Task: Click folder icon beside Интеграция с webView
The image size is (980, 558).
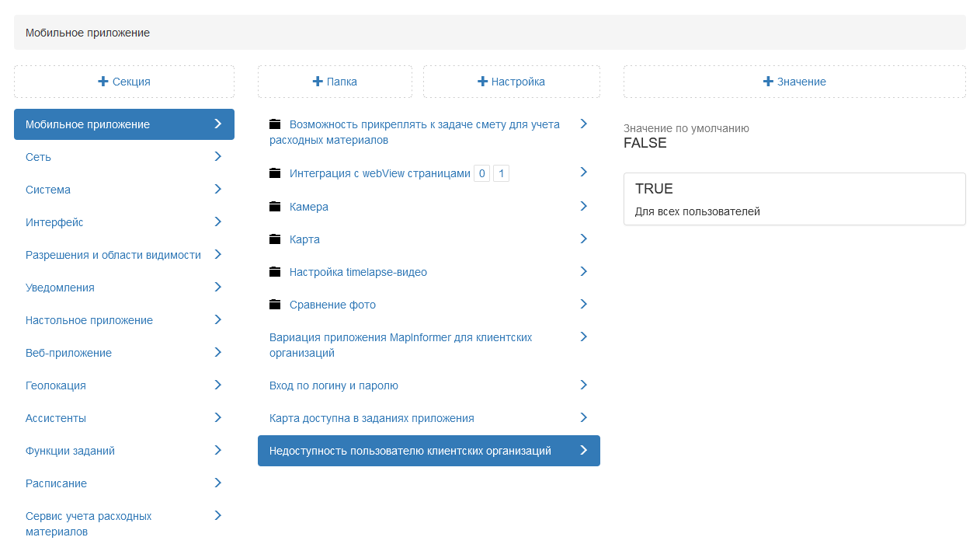Action: (x=275, y=174)
